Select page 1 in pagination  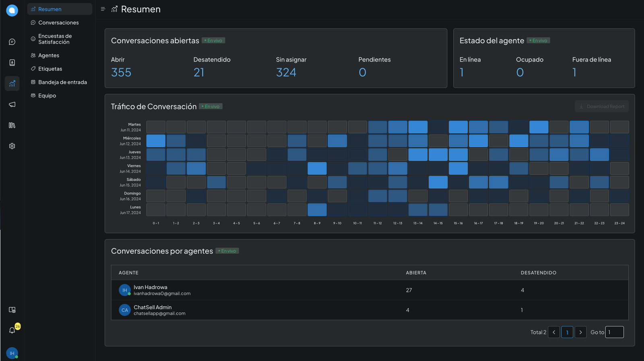[567, 332]
